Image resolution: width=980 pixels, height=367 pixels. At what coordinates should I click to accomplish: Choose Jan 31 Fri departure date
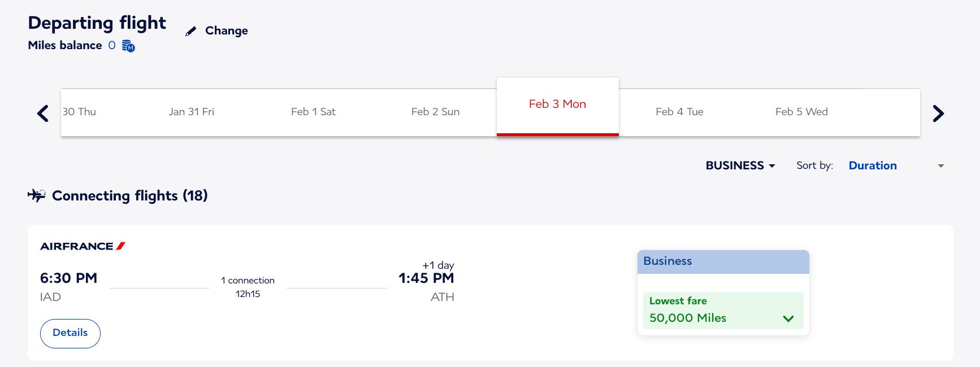point(191,112)
